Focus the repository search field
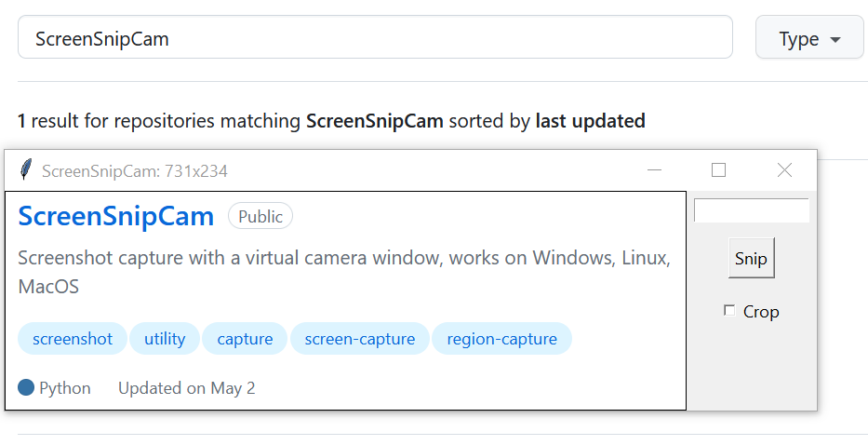The image size is (868, 445). click(x=375, y=37)
